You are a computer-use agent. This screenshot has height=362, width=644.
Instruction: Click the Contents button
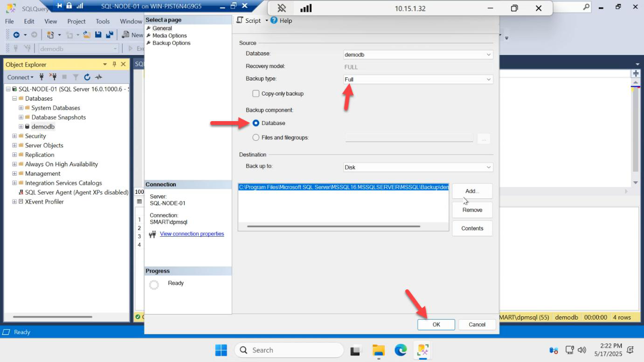pos(472,228)
